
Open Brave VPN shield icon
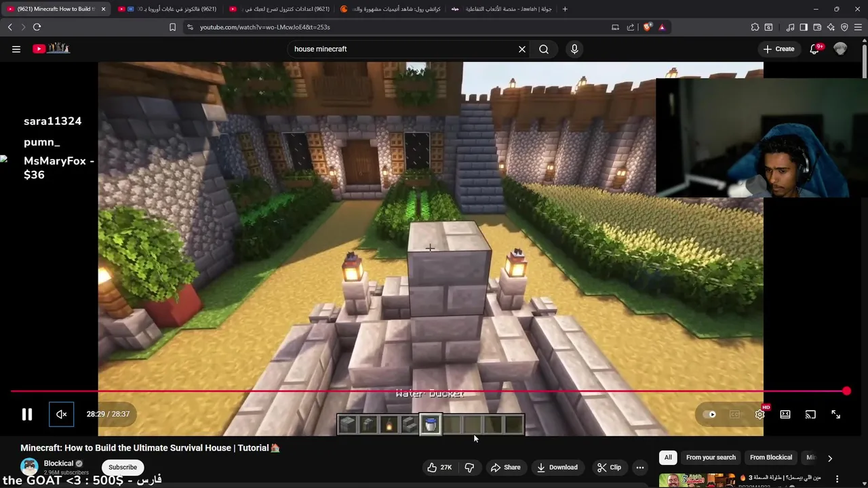(844, 27)
